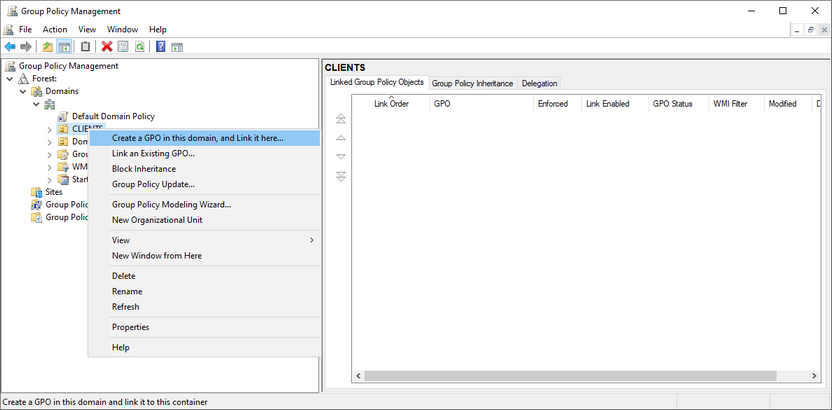The image size is (832, 410).
Task: Select Linked Group Policy Objects tab
Action: coord(377,82)
